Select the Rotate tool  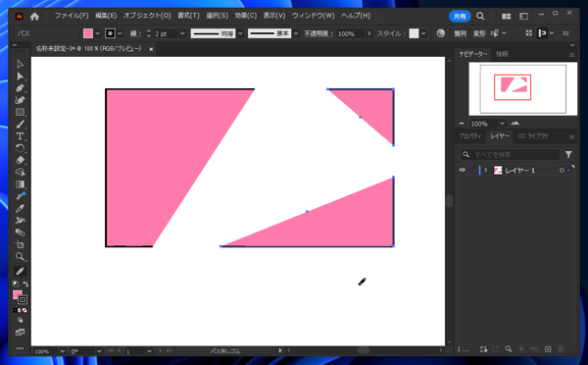20,148
